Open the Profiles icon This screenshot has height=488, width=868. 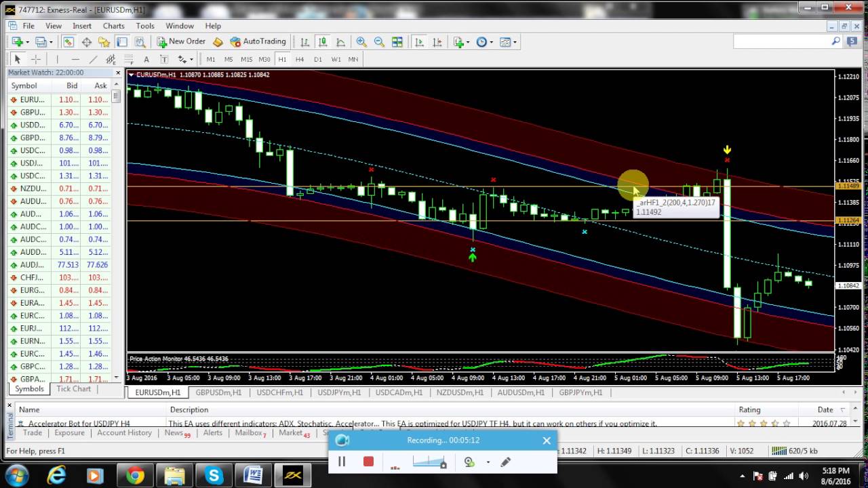pyautogui.click(x=40, y=42)
